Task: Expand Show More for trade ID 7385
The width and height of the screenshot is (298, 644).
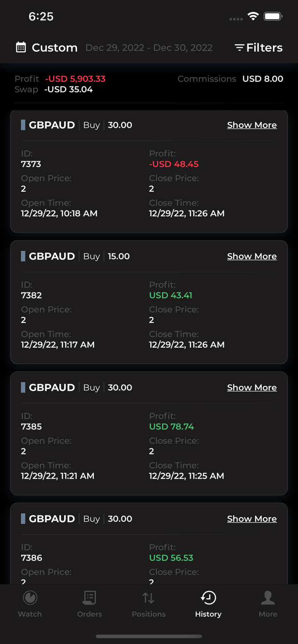Action: (x=252, y=388)
